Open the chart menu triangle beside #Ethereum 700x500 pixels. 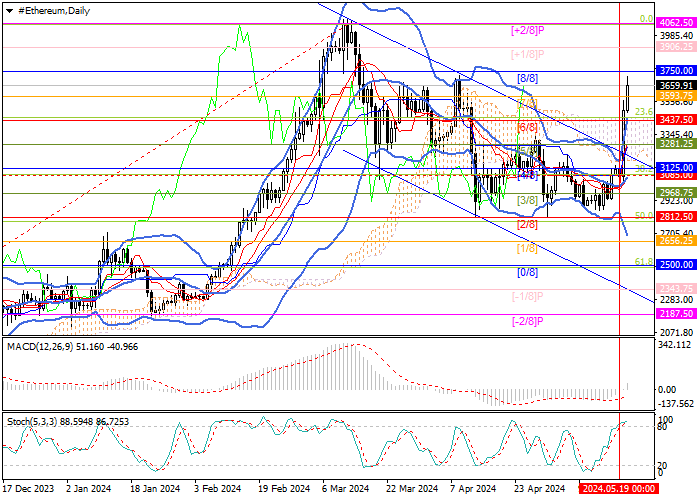(9, 11)
